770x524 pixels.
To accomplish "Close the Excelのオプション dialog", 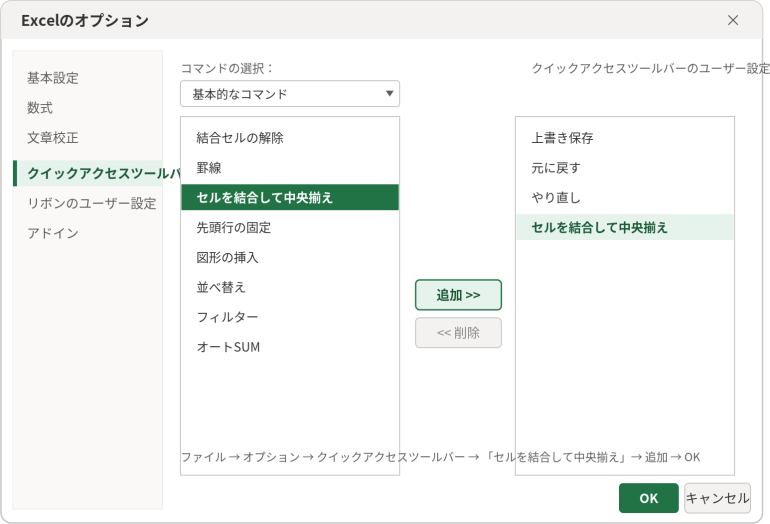I will pos(733,20).
